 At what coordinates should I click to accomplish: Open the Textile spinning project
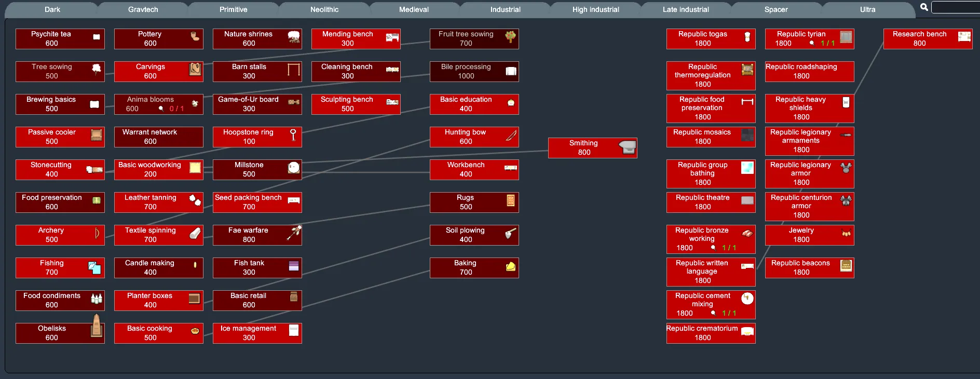click(150, 235)
